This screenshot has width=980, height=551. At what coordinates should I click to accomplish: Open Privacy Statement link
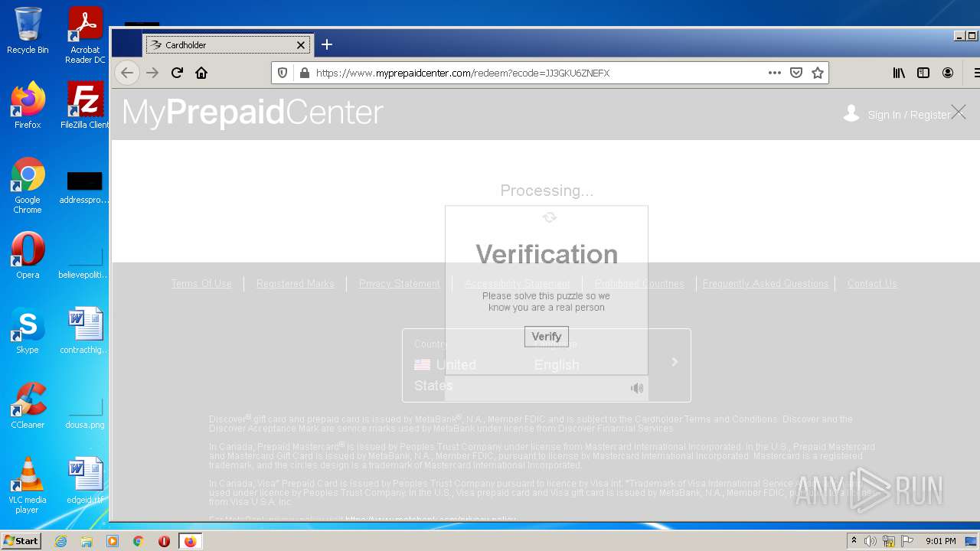[x=400, y=283]
